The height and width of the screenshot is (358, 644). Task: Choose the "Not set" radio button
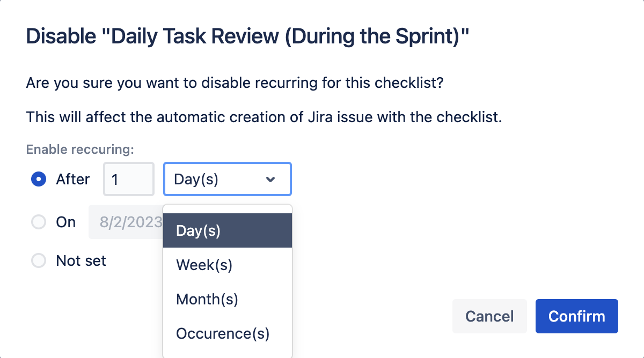tap(38, 261)
